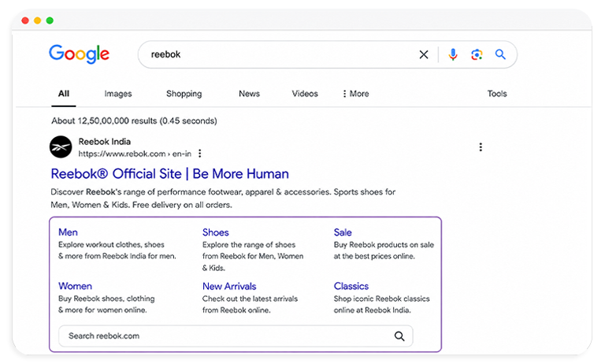Click 'Buy Reebok products on sale' description

point(384,250)
